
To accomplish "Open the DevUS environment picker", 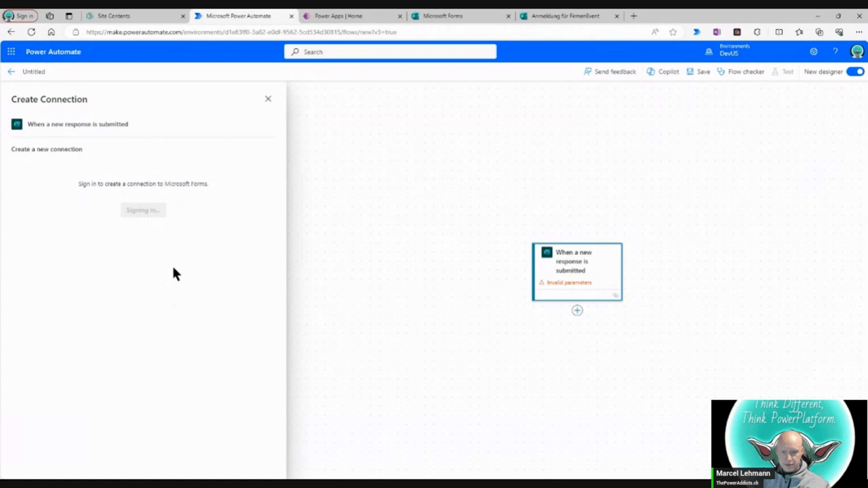I will (x=728, y=52).
